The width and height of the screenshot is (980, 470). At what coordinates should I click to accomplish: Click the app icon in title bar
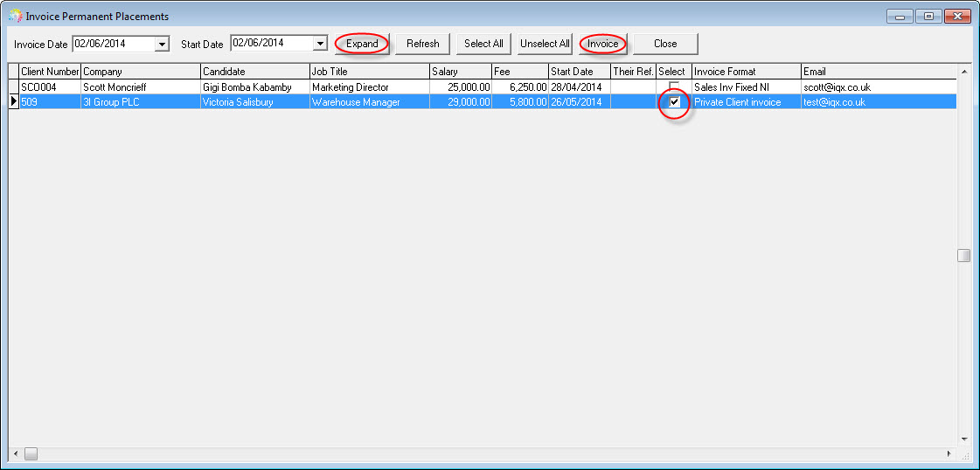pos(16,17)
